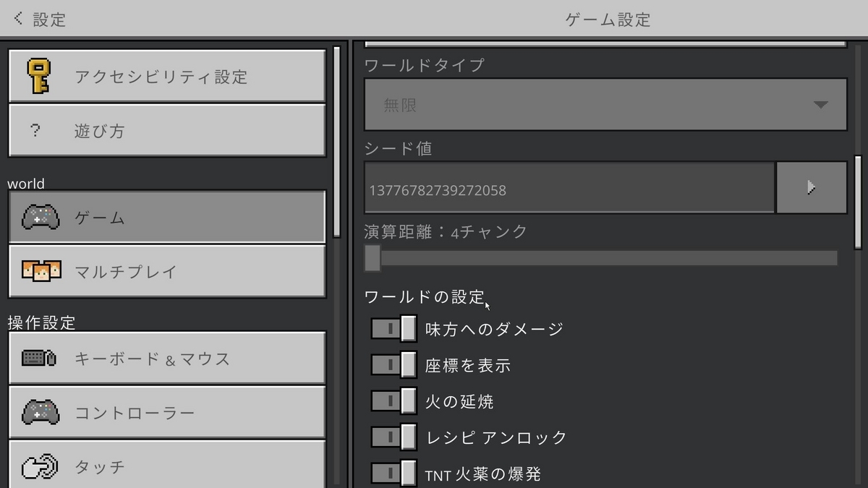Toggle TNT 火薬の爆発 switch
Image resolution: width=868 pixels, height=488 pixels.
tap(393, 473)
